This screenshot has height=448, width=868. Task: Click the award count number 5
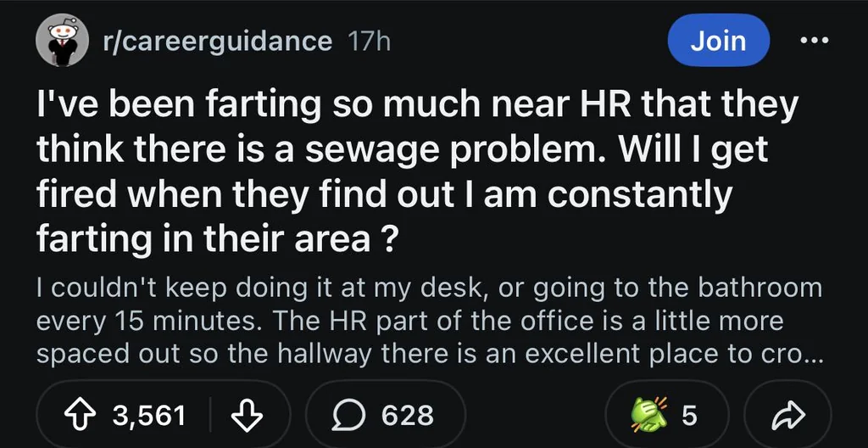689,415
